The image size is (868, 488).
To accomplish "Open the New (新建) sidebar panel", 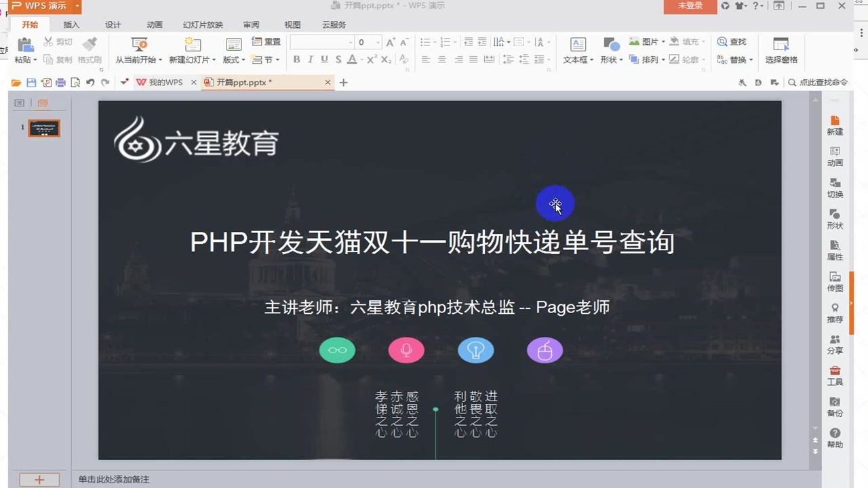I will [x=835, y=125].
